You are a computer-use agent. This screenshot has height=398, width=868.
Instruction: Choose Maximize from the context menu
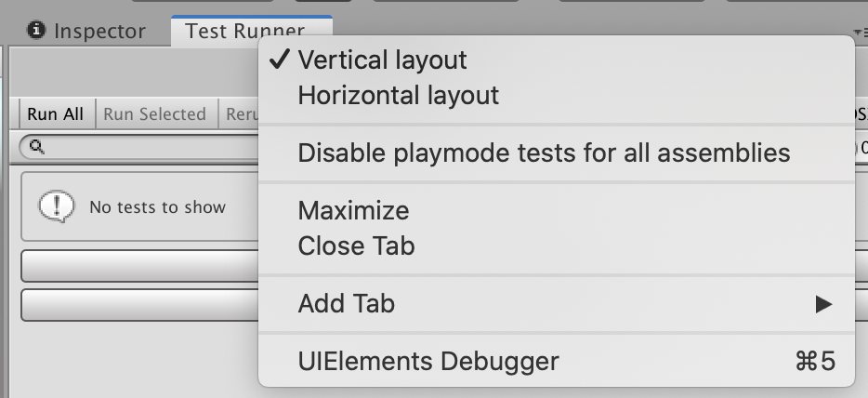coord(353,210)
